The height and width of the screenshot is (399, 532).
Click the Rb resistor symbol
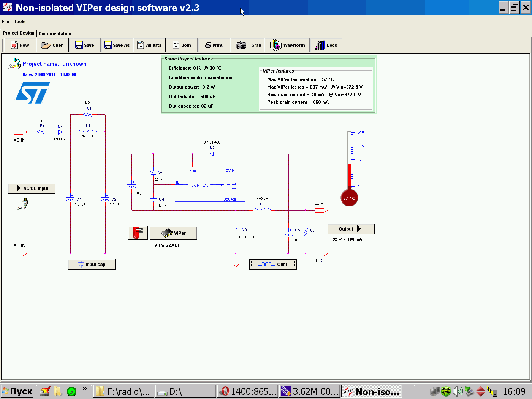(306, 231)
